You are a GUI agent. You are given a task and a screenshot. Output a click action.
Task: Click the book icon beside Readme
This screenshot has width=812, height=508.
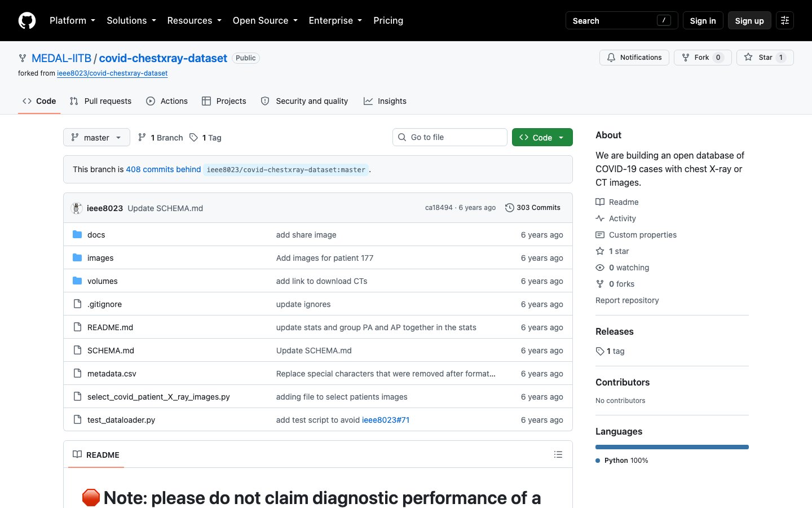click(600, 202)
